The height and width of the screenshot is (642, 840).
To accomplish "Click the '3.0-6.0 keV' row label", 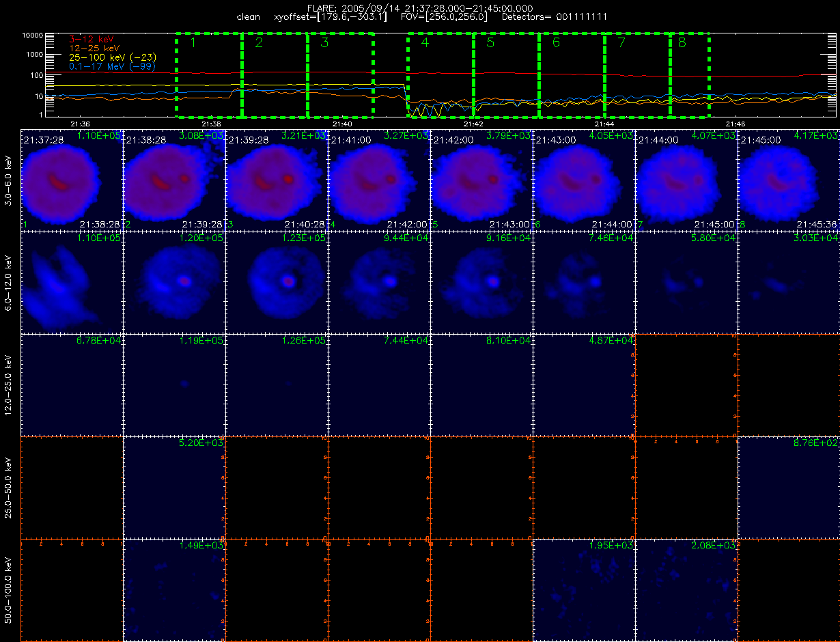I will click(x=9, y=180).
